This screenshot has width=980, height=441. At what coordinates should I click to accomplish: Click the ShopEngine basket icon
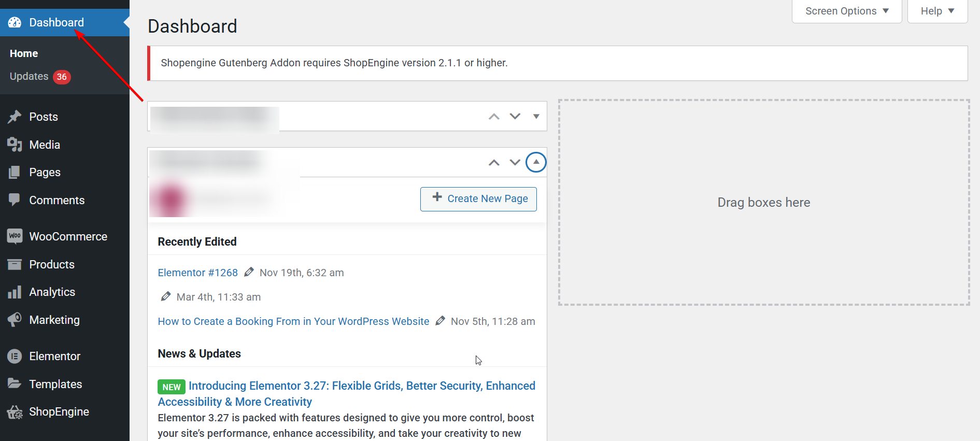point(15,412)
